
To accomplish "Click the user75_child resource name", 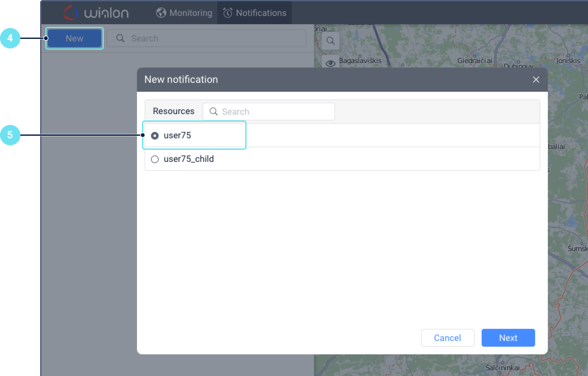I will pyautogui.click(x=189, y=159).
